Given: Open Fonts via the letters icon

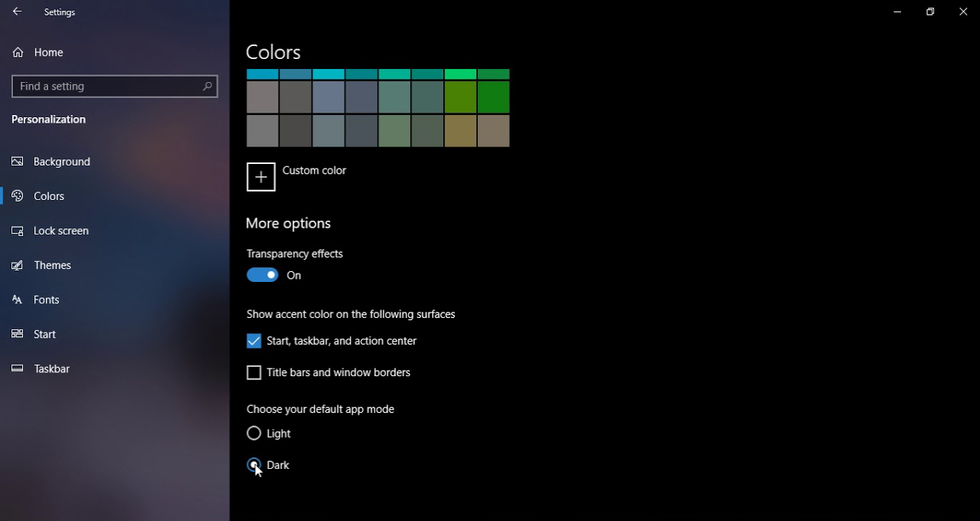Looking at the screenshot, I should click(x=18, y=300).
